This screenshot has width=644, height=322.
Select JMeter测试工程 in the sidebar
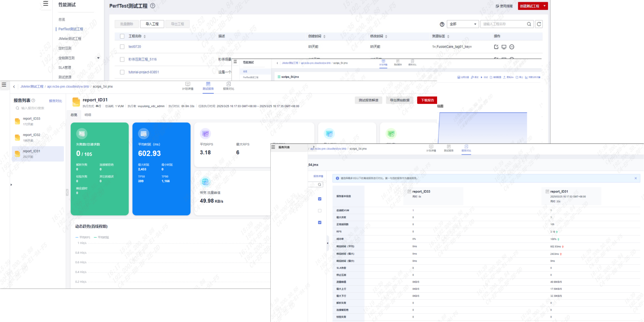pos(70,39)
